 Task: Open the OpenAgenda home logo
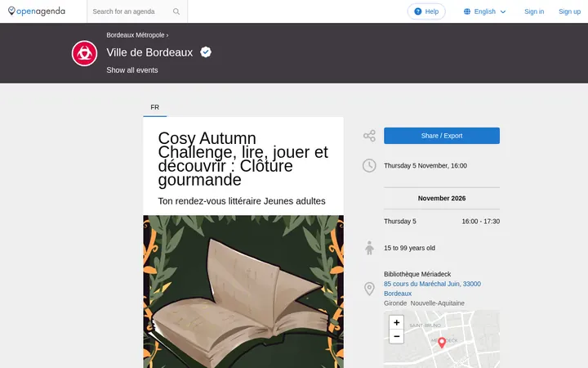click(x=37, y=11)
